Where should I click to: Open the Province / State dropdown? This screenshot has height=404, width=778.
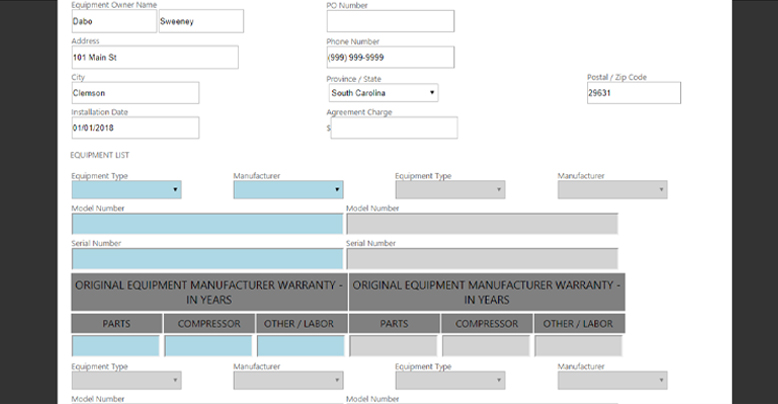[383, 93]
